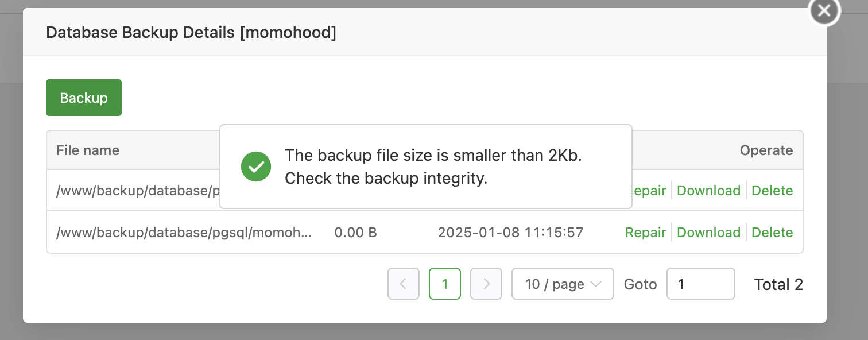Click the Goto page input field
Viewport: 868px width, 340px height.
(x=700, y=284)
